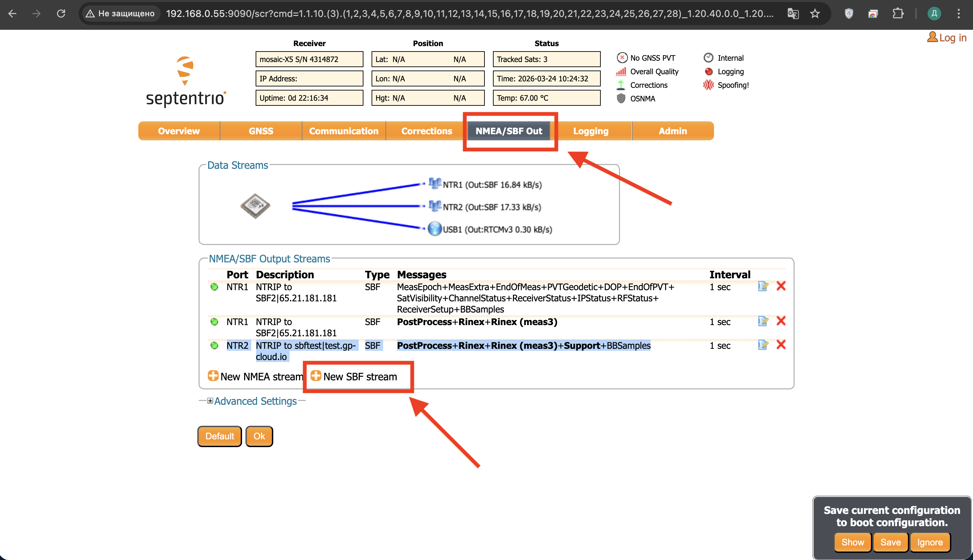Click the New NMEA stream plus icon
This screenshot has height=560, width=973.
[x=213, y=376]
